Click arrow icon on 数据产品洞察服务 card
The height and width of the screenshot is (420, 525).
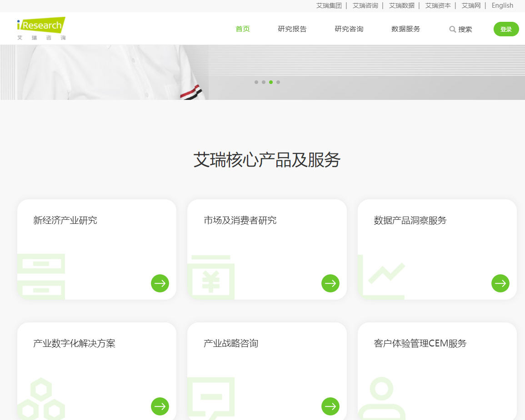(x=500, y=283)
